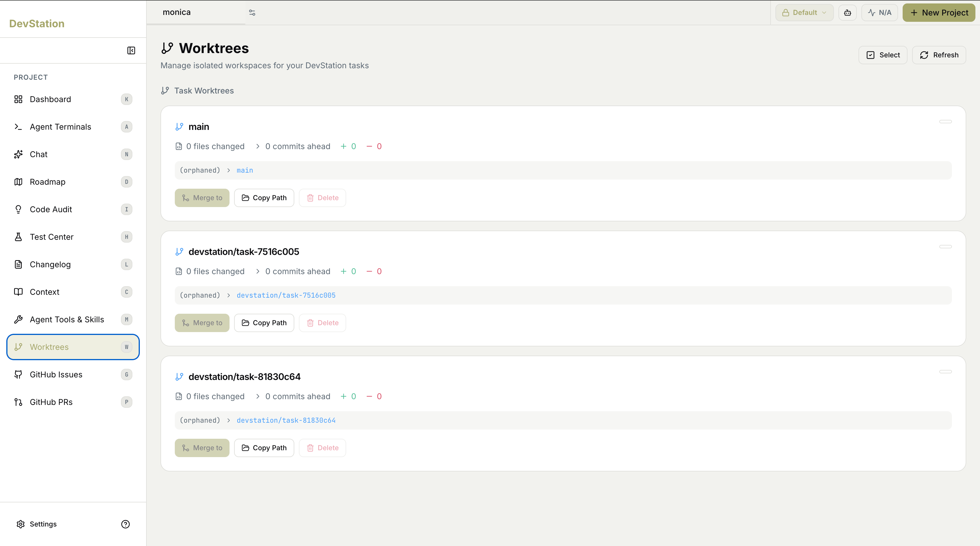Screen dimensions: 980x546
Task: Open Dashboard from sidebar
Action: pos(73,100)
